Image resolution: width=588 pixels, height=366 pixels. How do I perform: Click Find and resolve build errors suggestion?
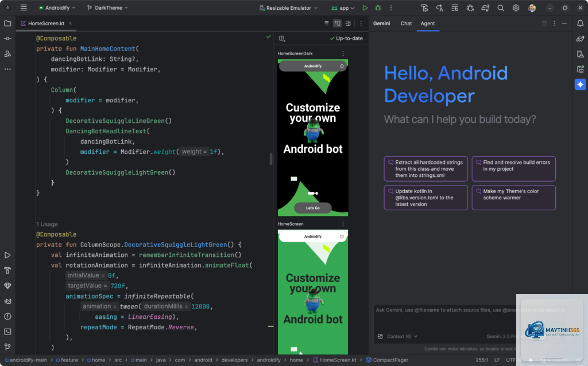click(514, 169)
